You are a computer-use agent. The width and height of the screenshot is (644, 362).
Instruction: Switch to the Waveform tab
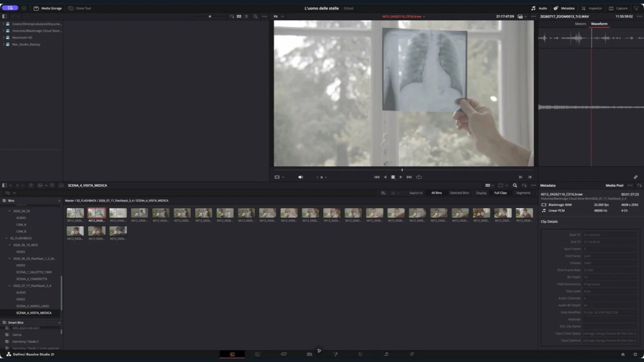pyautogui.click(x=599, y=24)
